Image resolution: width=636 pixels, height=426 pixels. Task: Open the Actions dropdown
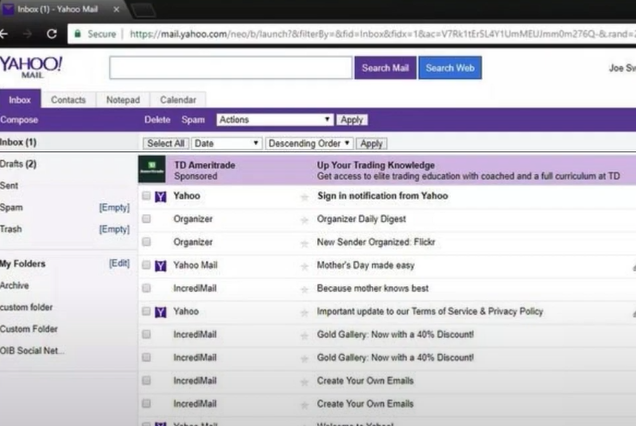(x=275, y=120)
